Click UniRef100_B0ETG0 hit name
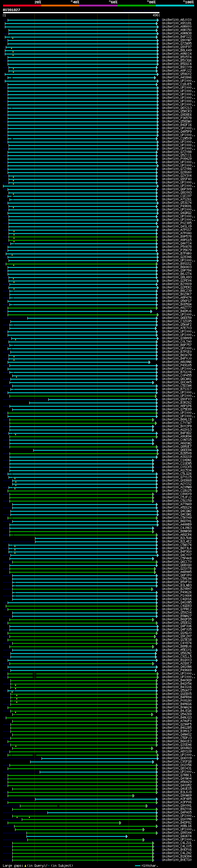 tap(176, 860)
